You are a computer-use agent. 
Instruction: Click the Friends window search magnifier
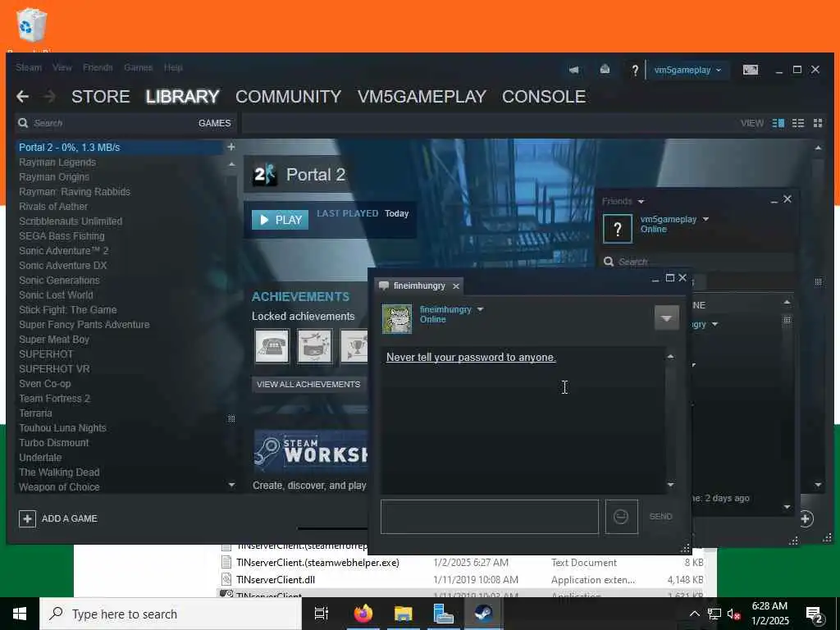click(609, 262)
